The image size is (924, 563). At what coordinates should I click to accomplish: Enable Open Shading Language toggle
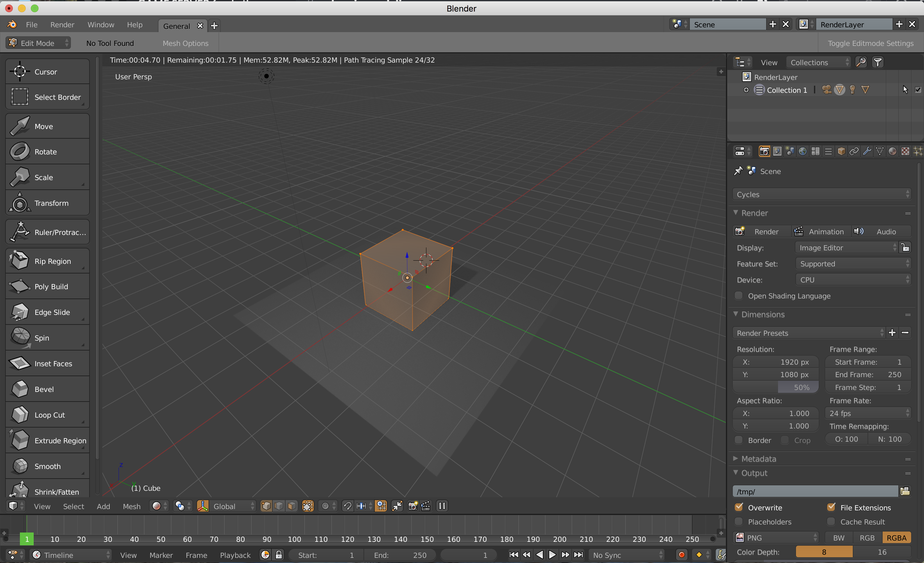coord(739,296)
